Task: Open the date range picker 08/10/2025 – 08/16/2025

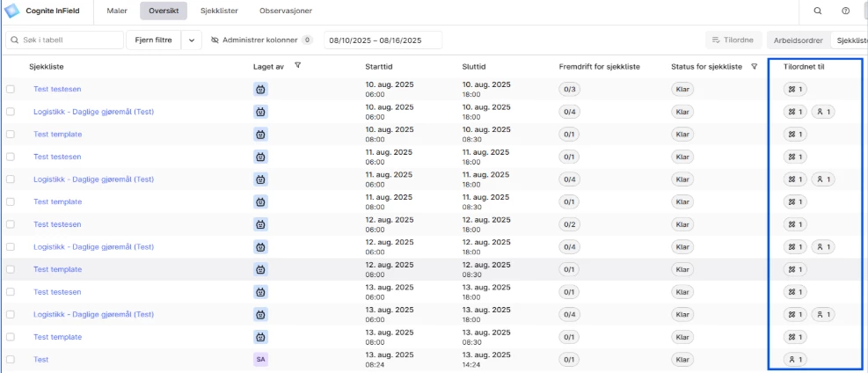Action: [x=383, y=40]
